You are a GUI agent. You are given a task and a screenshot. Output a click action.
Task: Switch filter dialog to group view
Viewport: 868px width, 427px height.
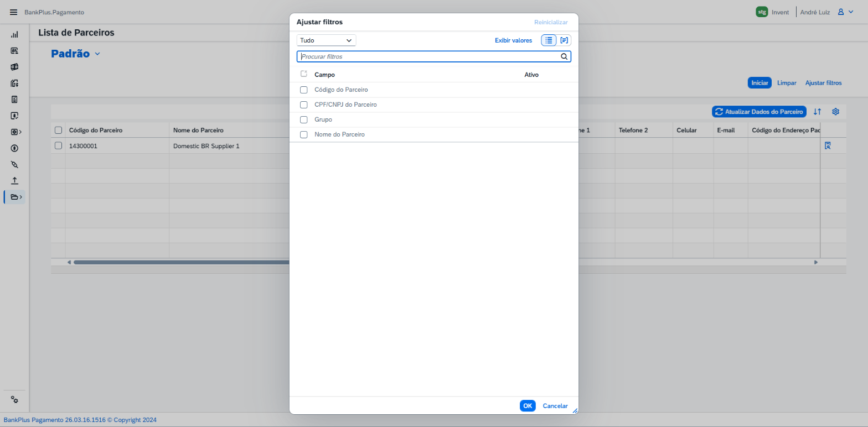564,40
